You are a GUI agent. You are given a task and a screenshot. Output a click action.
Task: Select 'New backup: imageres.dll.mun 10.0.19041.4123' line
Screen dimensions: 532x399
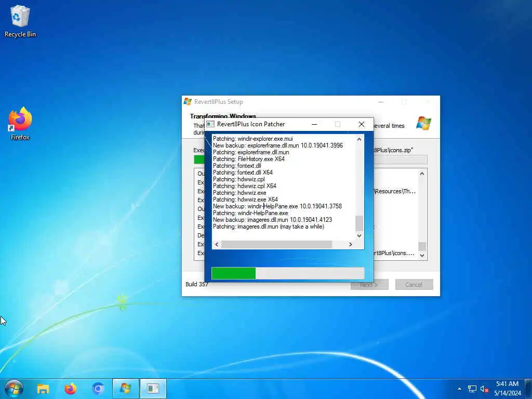[272, 220]
